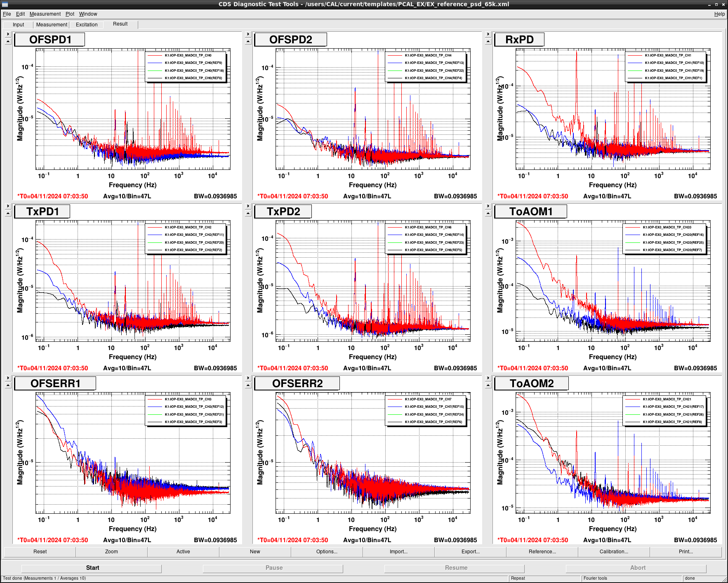Switch to the Input tab
The height and width of the screenshot is (583, 728).
19,25
